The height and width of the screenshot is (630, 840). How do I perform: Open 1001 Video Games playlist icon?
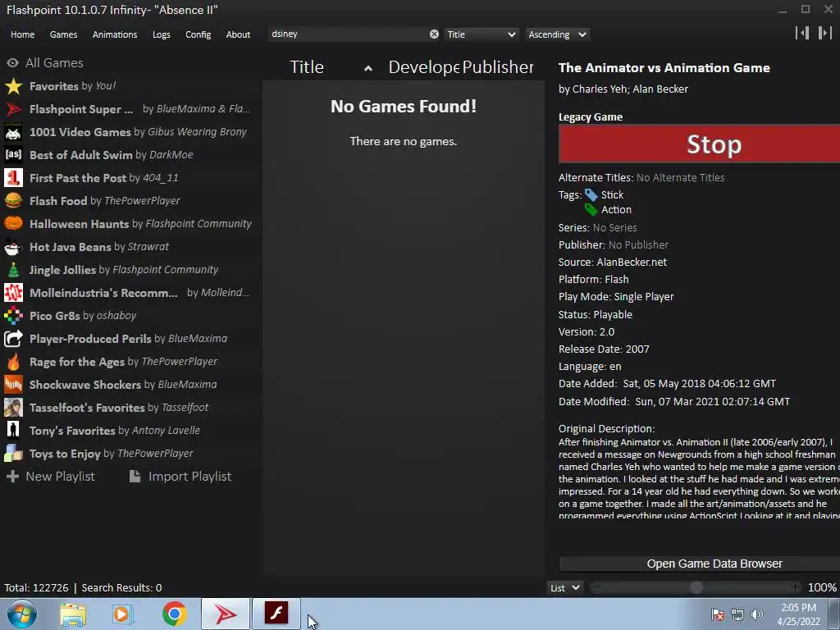13,132
